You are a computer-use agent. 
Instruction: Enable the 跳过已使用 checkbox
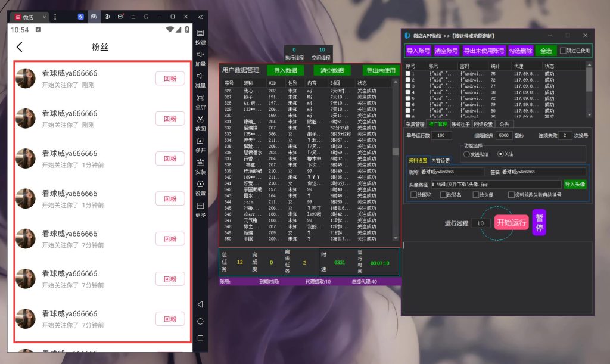(x=562, y=51)
